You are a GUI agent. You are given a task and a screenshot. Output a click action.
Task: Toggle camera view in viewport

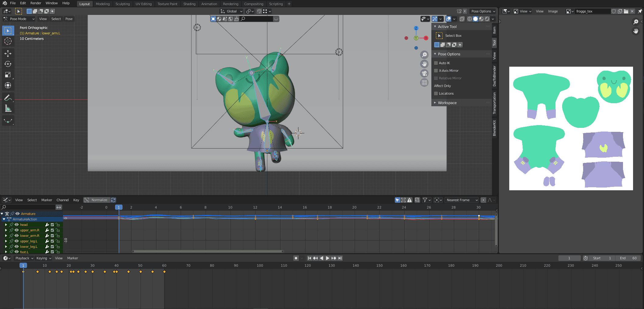[424, 73]
